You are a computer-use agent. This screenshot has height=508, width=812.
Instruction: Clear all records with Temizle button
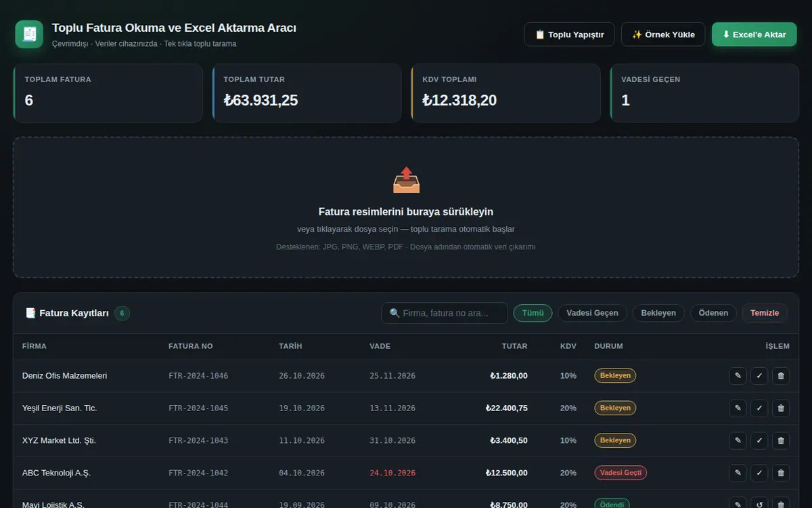click(x=765, y=313)
